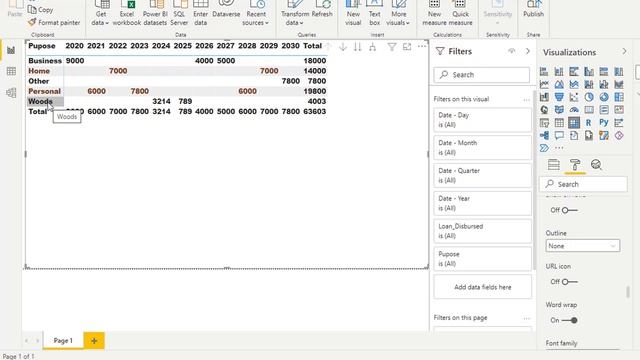The height and width of the screenshot is (360, 640).
Task: Open More options on the visual
Action: 422,47
